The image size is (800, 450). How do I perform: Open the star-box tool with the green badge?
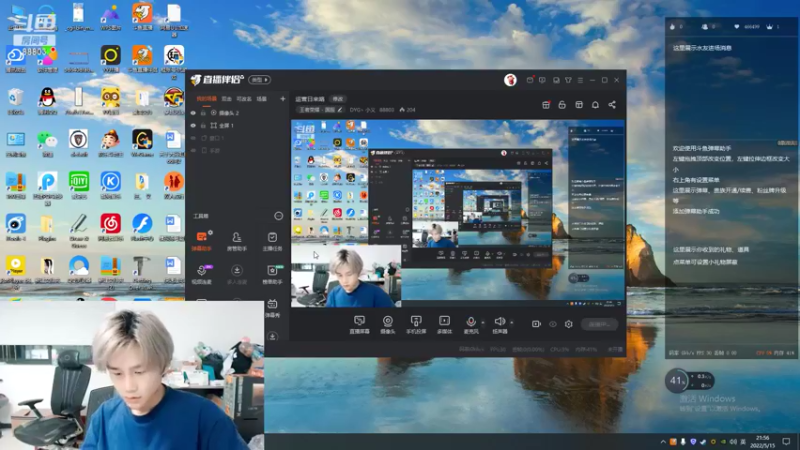pos(272,274)
